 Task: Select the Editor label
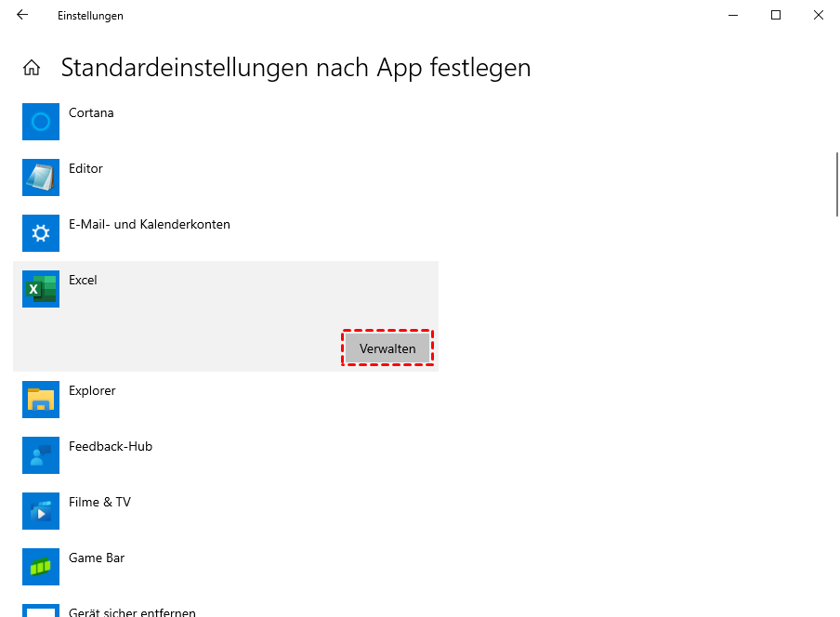[x=85, y=169]
